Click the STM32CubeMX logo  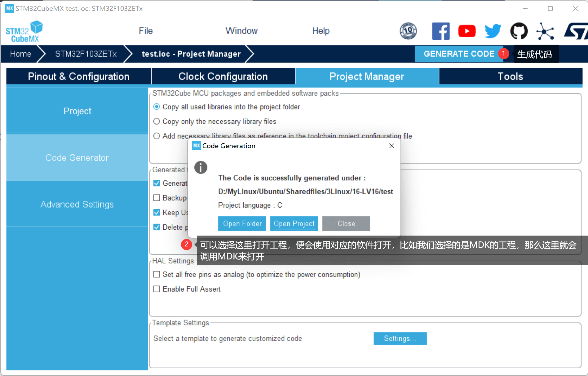tap(24, 31)
